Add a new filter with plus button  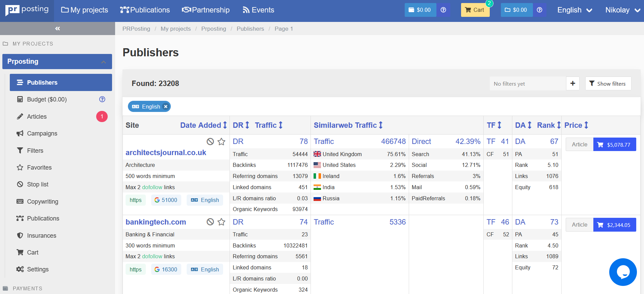573,83
